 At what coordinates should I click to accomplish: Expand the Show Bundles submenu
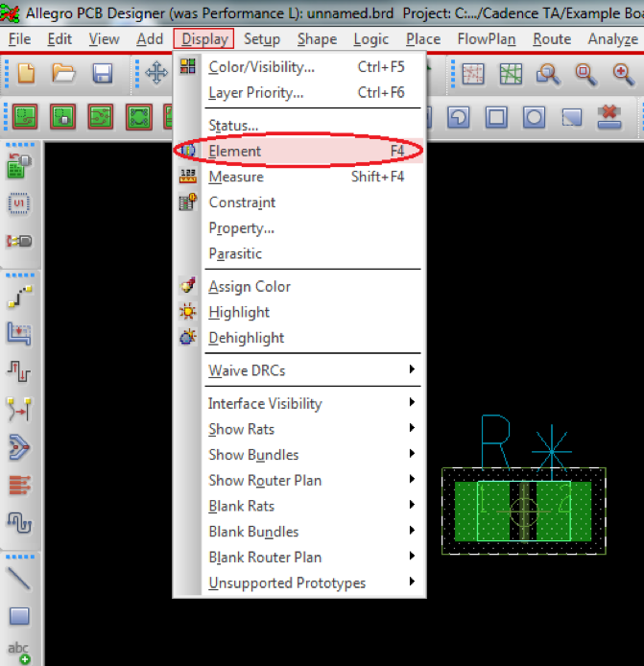(299, 455)
